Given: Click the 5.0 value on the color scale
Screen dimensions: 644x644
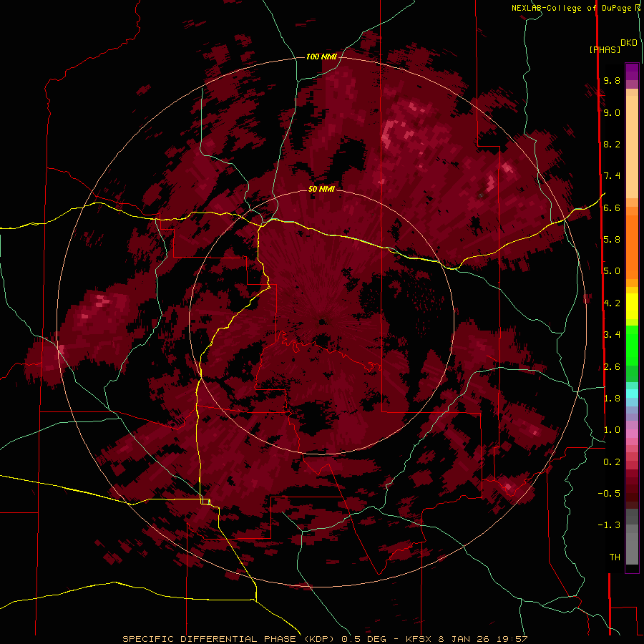Looking at the screenshot, I should click(x=612, y=271).
